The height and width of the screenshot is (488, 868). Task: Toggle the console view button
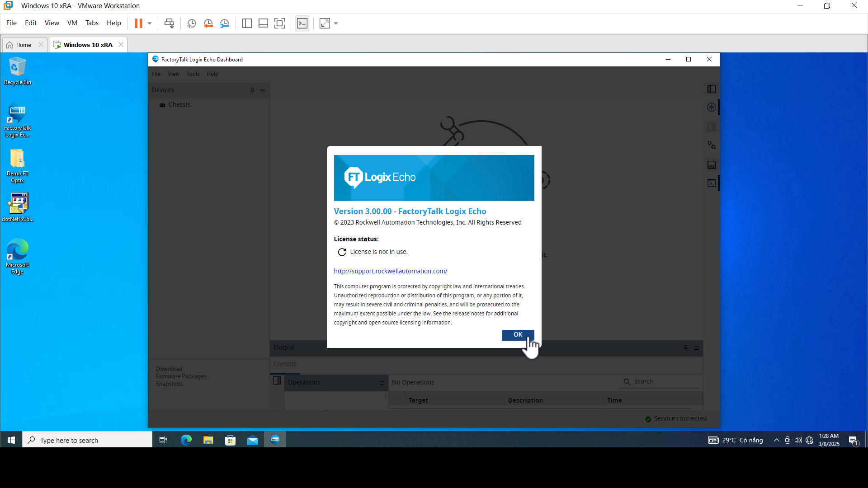[302, 23]
